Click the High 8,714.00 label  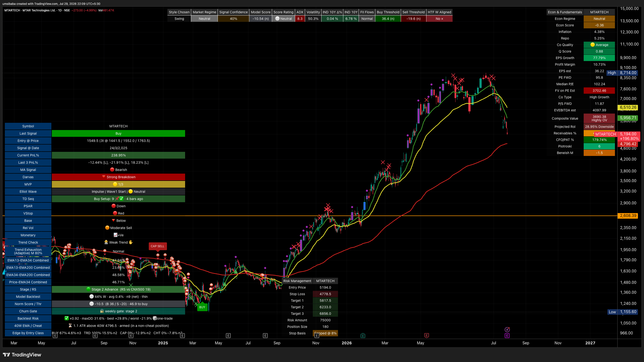pos(622,73)
